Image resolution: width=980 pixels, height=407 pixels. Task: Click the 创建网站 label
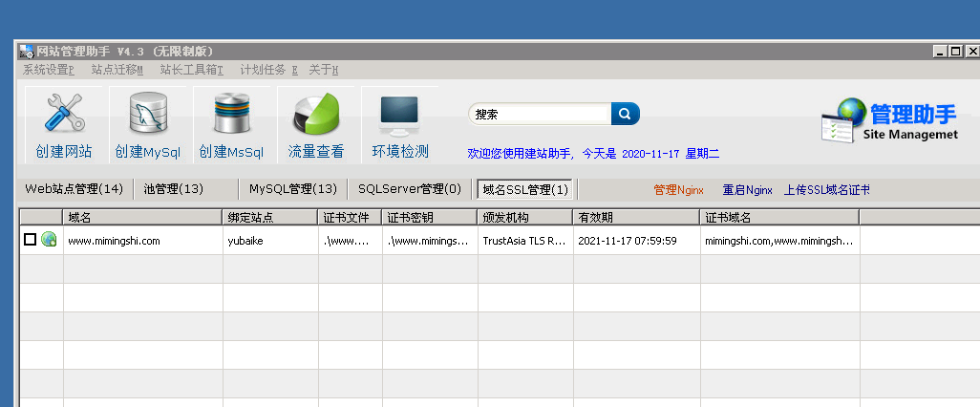(x=64, y=151)
